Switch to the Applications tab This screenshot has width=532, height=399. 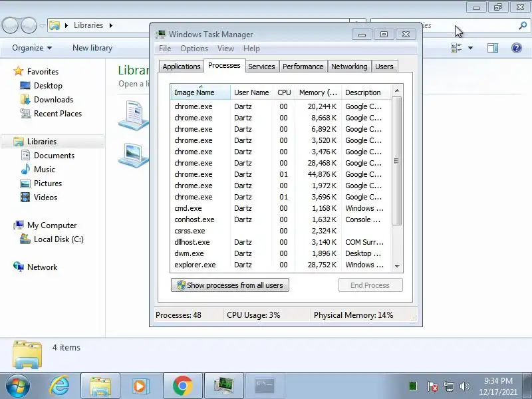pos(182,66)
